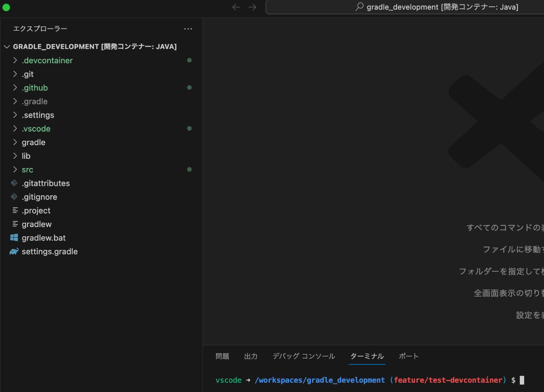Open the ポート ports tab
The height and width of the screenshot is (392, 544).
[409, 356]
